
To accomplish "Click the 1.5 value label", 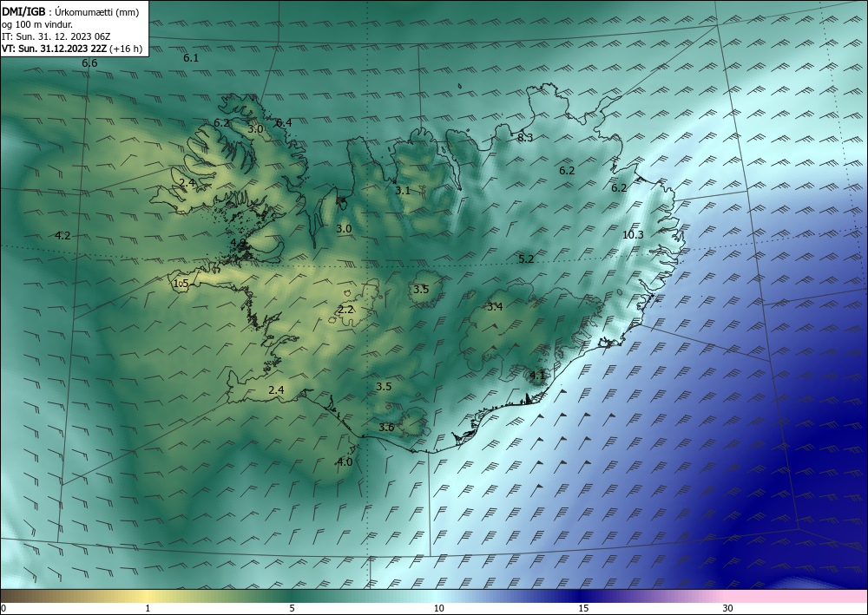I will [181, 284].
